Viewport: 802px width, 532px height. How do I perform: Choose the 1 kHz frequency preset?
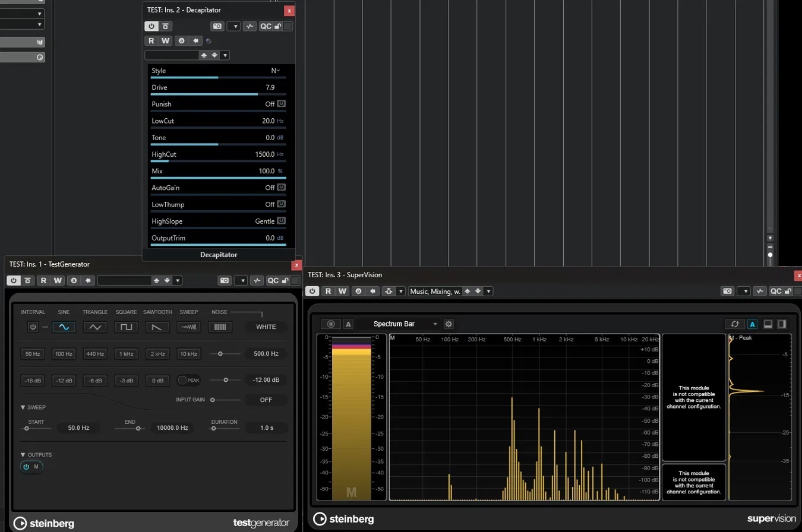tap(127, 354)
